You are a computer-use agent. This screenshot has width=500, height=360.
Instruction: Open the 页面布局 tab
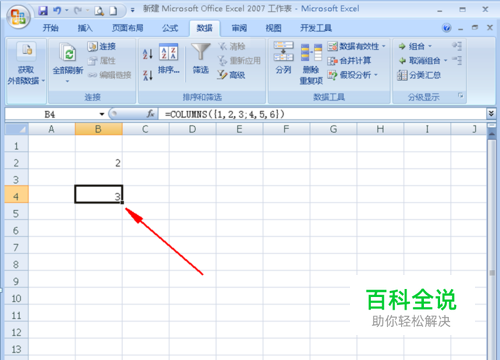pos(127,28)
